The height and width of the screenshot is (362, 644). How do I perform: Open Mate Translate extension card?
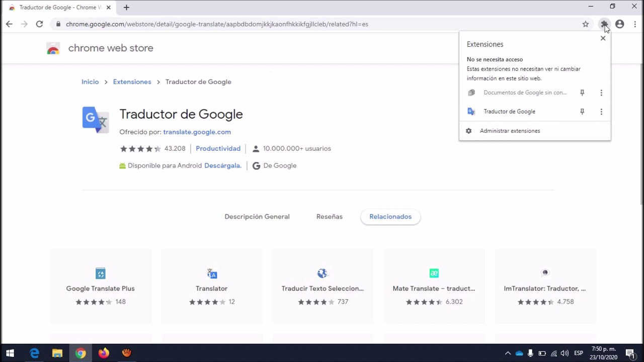[x=434, y=286]
